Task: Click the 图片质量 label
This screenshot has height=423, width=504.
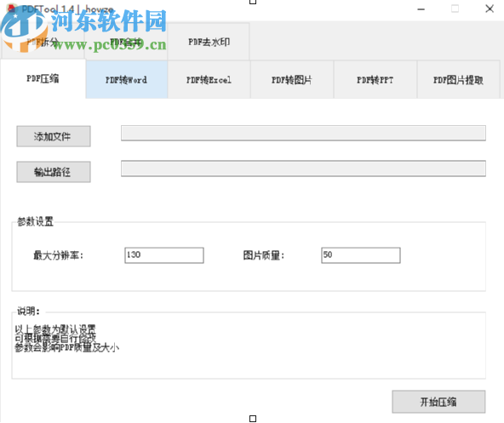Action: click(x=264, y=255)
